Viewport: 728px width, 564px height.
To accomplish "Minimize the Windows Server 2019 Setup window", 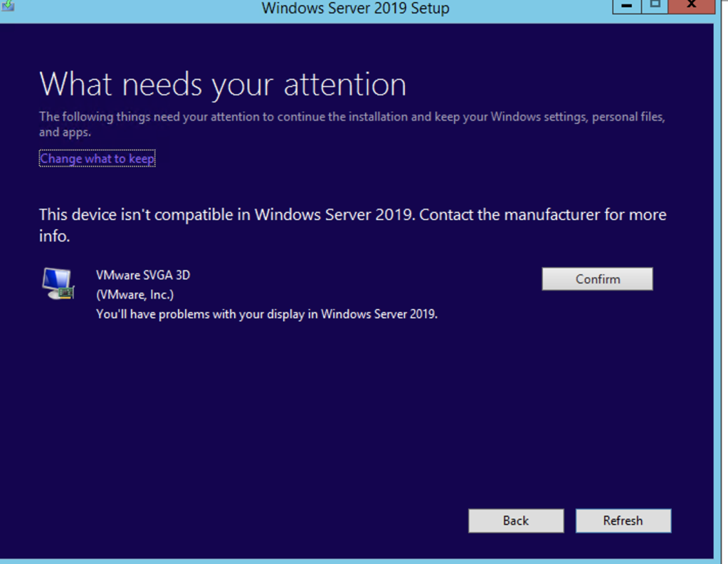I will click(626, 6).
